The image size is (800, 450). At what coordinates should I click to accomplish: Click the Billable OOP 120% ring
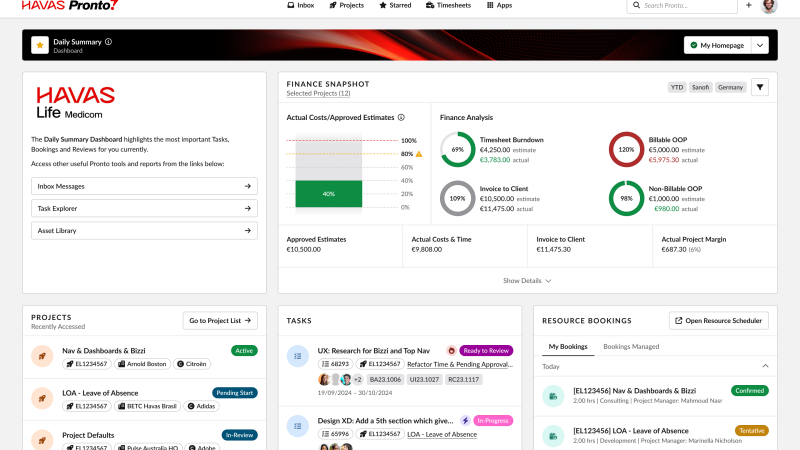pos(626,149)
